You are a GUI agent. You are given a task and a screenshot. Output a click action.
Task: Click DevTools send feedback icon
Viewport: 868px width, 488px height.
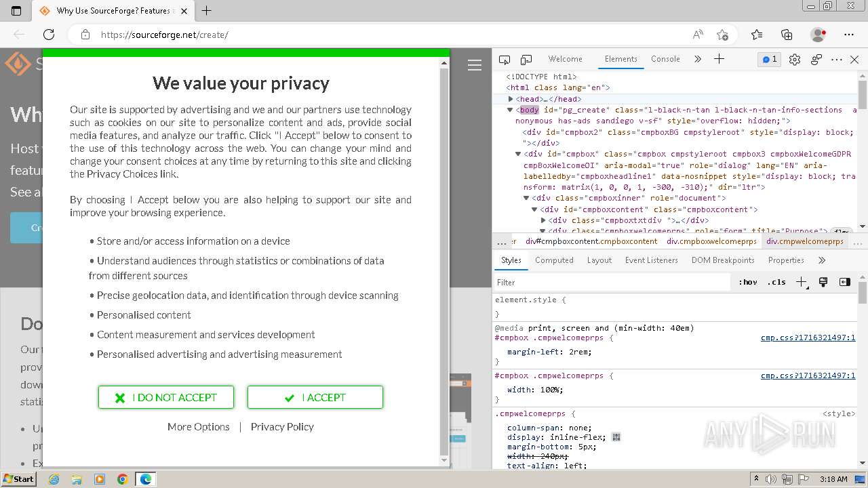point(816,60)
